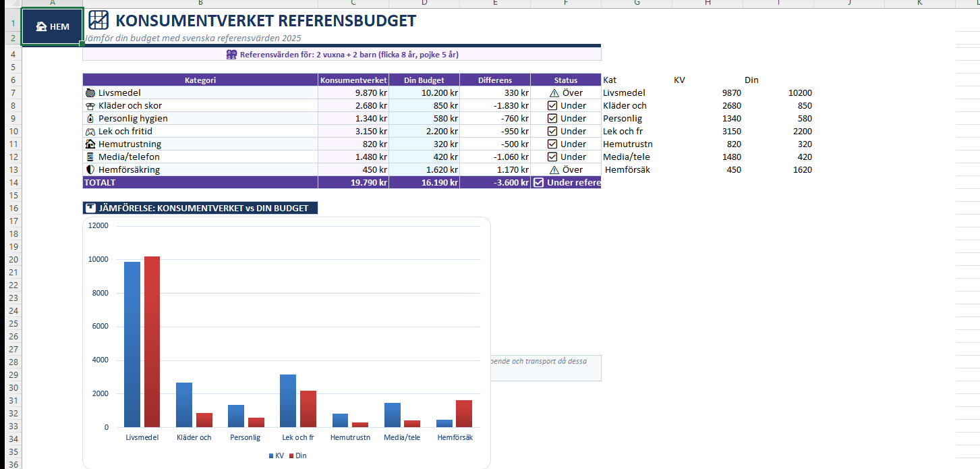Click the total cell showing -3.600 kr
Screen dimensions: 980x469
click(495, 182)
